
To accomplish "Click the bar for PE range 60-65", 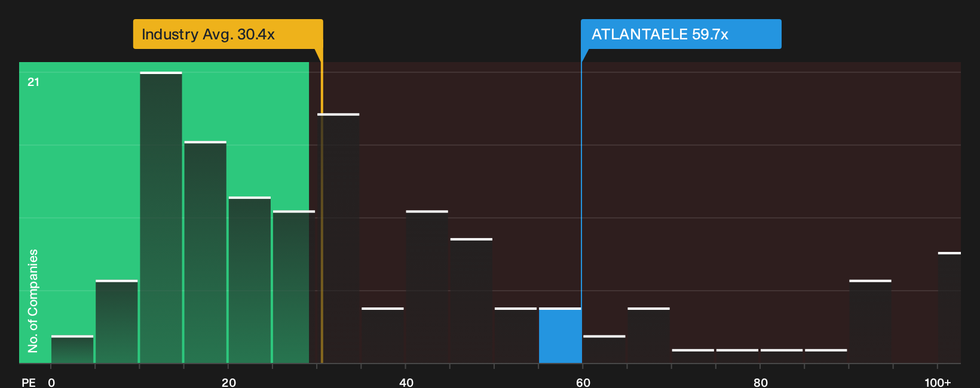I will coord(604,349).
